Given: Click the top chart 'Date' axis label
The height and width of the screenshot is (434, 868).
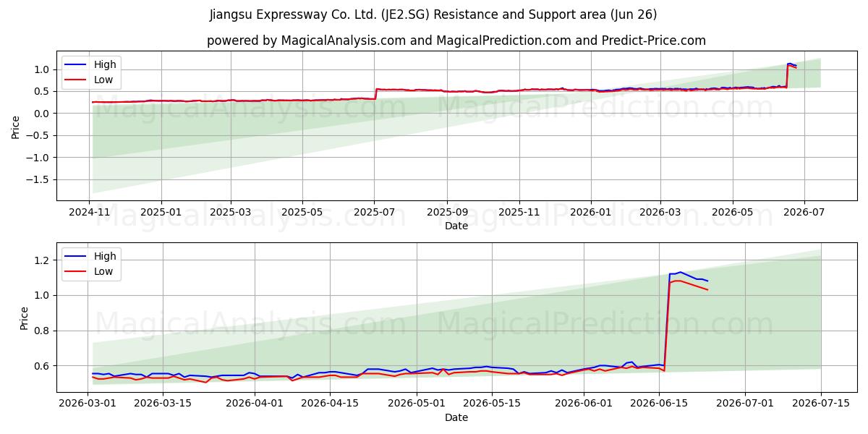Looking at the screenshot, I should click(456, 226).
